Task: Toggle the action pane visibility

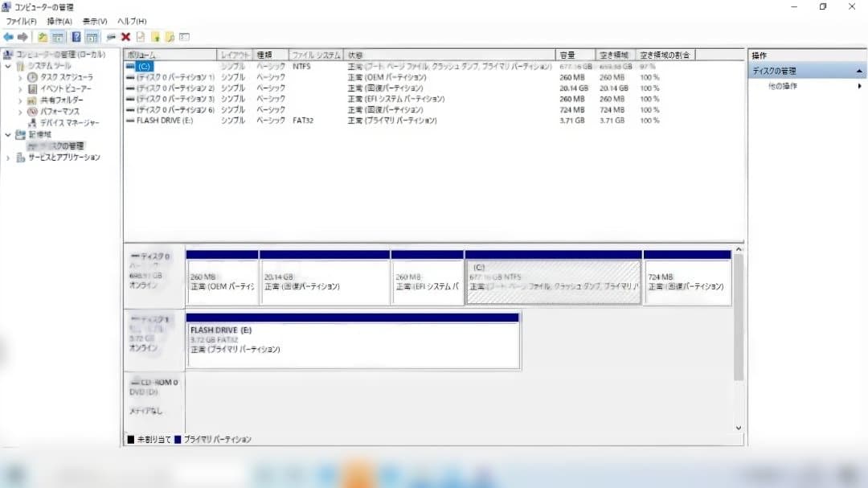Action: (x=93, y=36)
